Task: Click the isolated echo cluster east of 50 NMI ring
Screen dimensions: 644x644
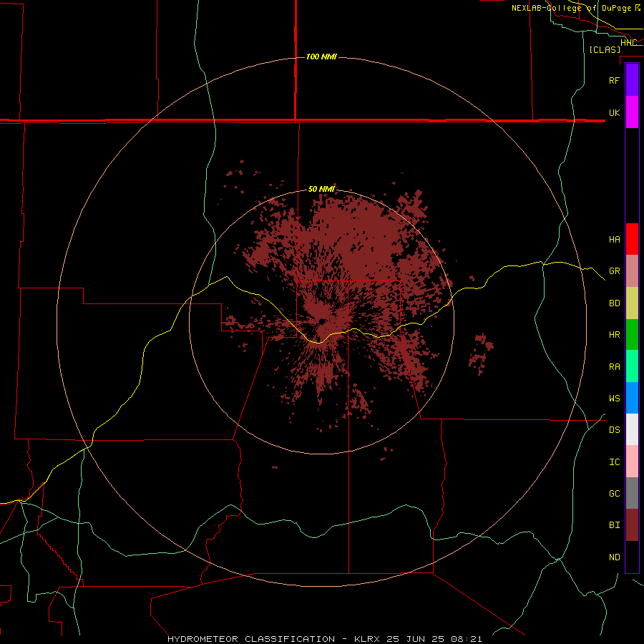Action: (481, 353)
